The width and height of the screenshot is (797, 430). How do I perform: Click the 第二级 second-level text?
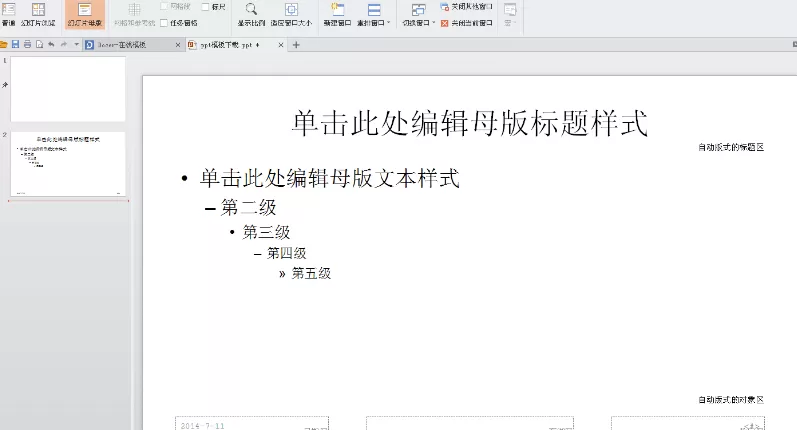click(249, 207)
